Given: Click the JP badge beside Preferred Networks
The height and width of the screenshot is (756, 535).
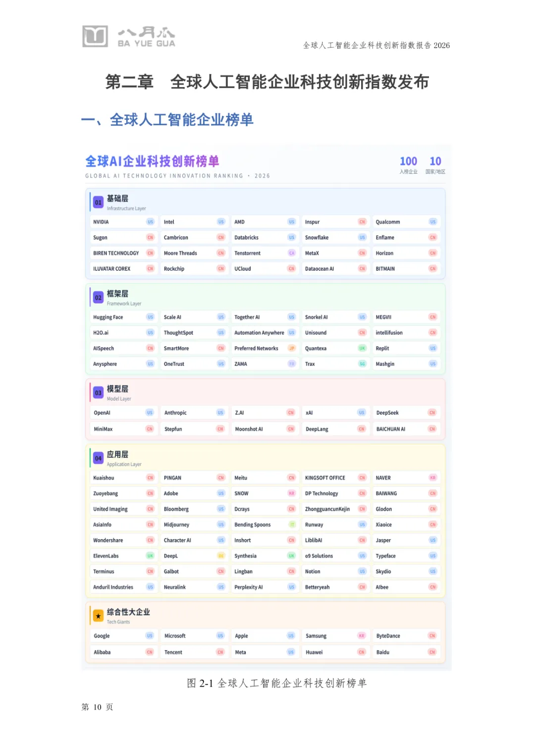Looking at the screenshot, I should click(292, 348).
